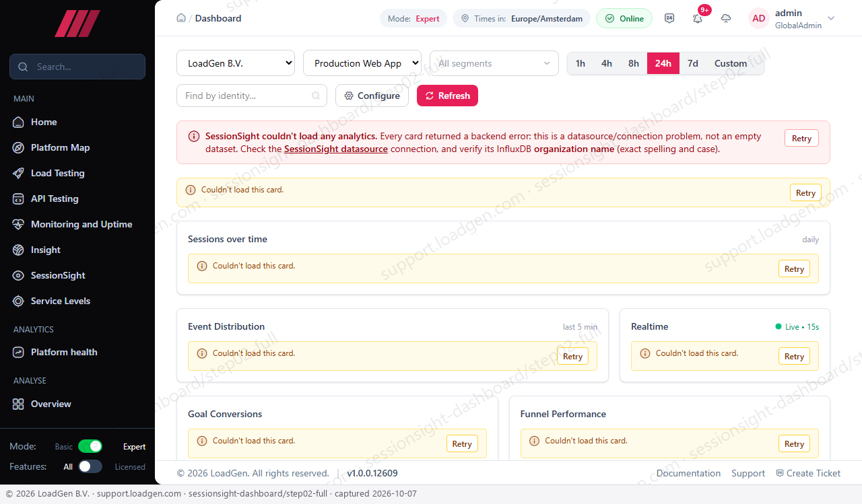Image resolution: width=862 pixels, height=504 pixels.
Task: Click the Home breadcrumb icon
Action: coord(180,18)
